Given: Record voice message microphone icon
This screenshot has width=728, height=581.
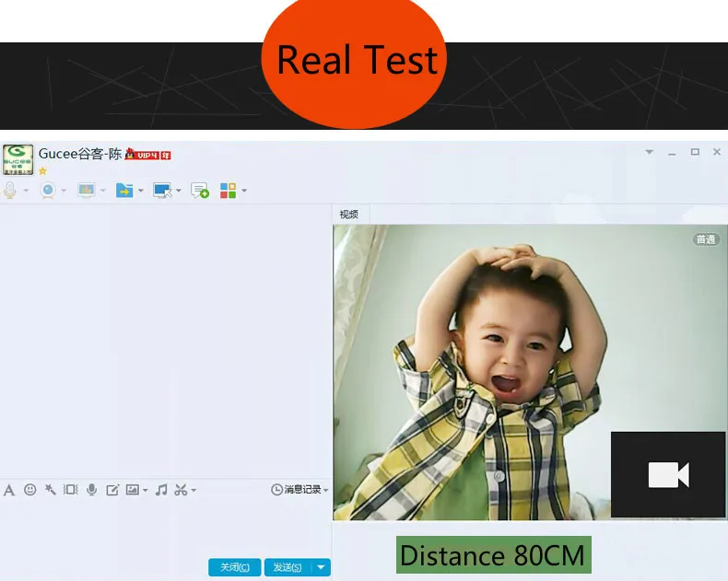Looking at the screenshot, I should tap(92, 490).
